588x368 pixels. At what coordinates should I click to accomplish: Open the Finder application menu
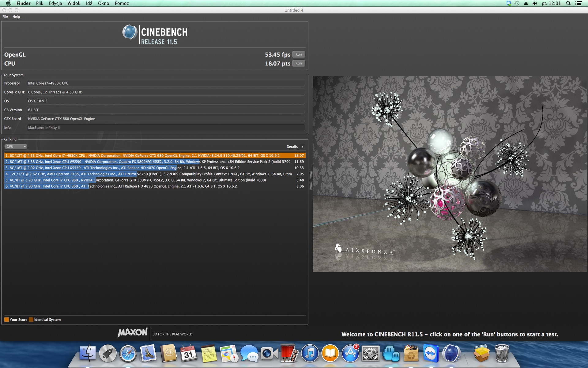[x=24, y=3]
